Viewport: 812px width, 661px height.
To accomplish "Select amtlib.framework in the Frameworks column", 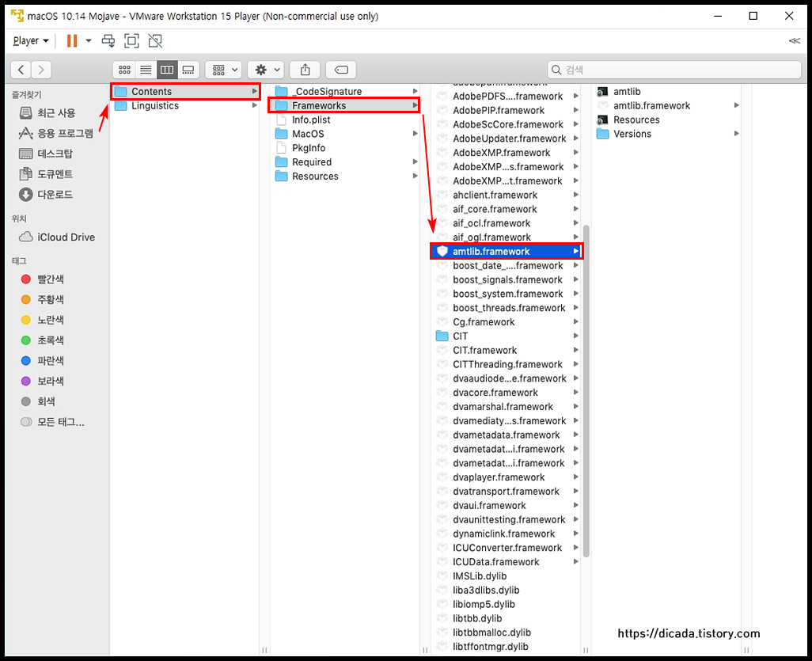I will point(507,251).
